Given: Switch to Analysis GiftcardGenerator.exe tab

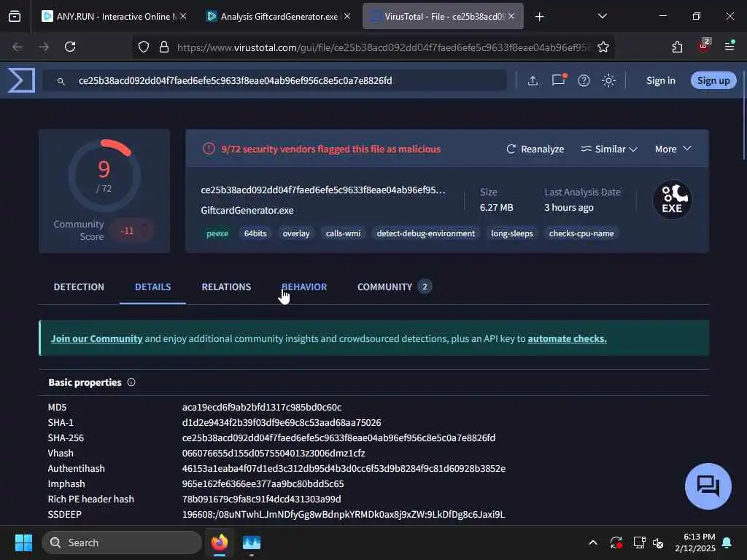Looking at the screenshot, I should coord(279,17).
